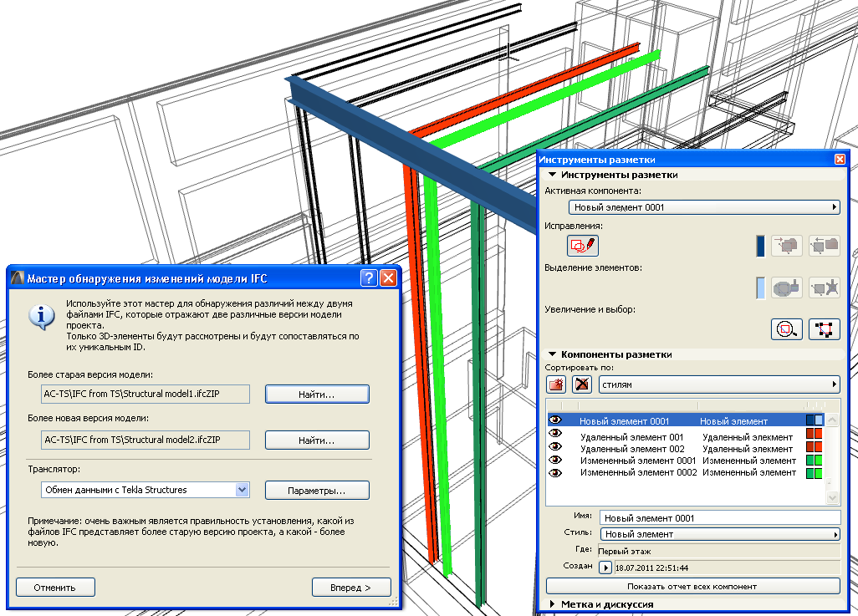Viewport: 858px width, 616px height.
Task: Hide Удаленный элемент 002 entry
Action: click(x=555, y=447)
